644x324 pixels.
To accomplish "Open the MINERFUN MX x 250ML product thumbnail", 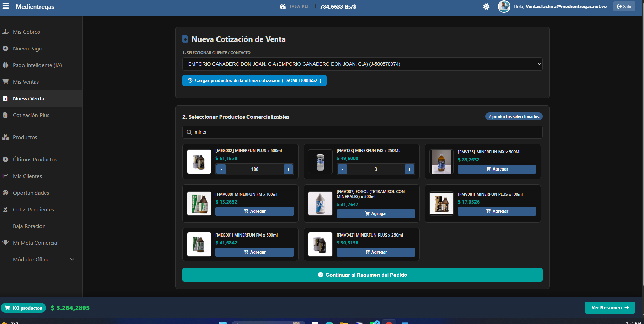I will (320, 162).
